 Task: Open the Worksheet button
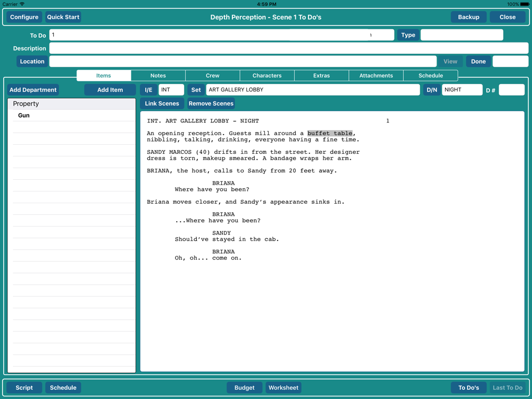point(284,387)
